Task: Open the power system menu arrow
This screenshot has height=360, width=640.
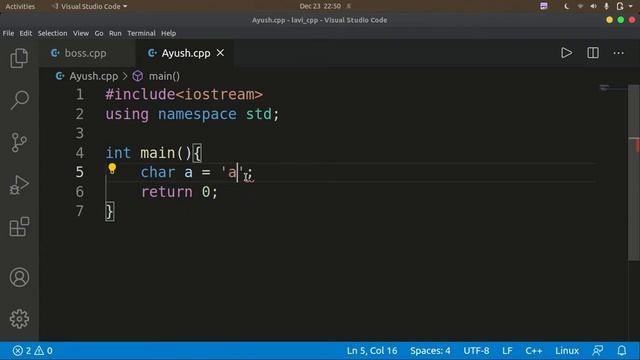Action: [x=631, y=6]
